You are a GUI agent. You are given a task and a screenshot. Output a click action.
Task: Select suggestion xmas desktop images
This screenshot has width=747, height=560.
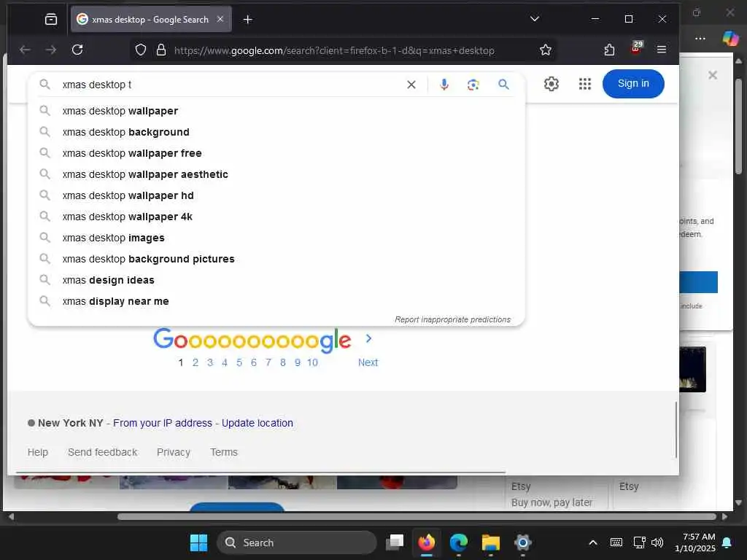[276, 238]
